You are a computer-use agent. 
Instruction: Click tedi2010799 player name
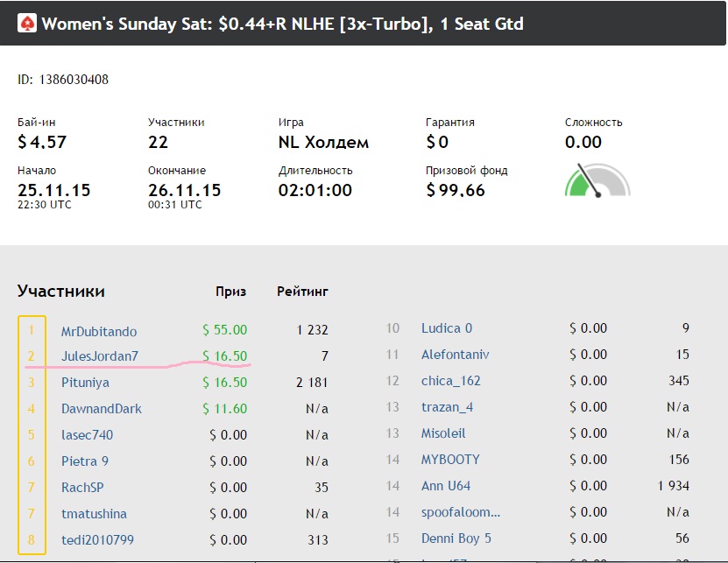[x=97, y=539]
